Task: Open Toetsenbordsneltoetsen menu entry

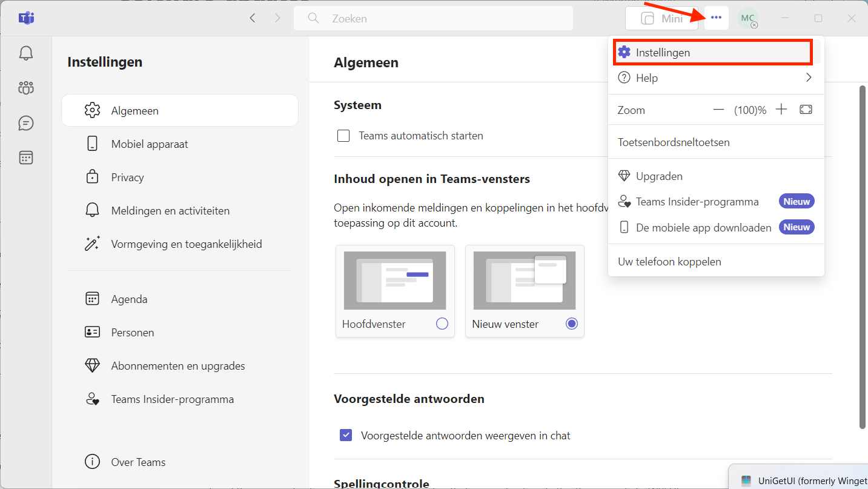Action: pos(674,142)
